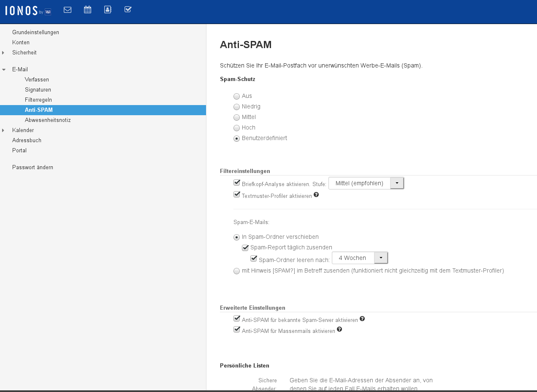Open Adressbuch settings

pos(27,140)
